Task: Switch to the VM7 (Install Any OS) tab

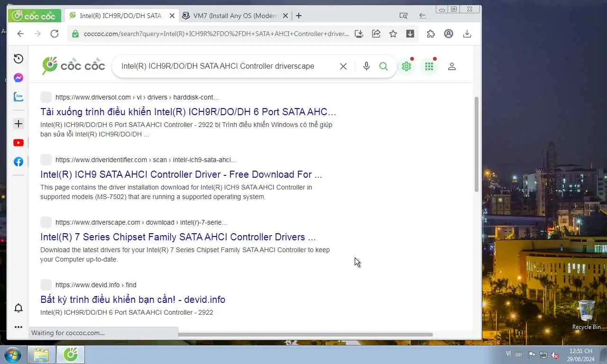Action: pos(235,16)
